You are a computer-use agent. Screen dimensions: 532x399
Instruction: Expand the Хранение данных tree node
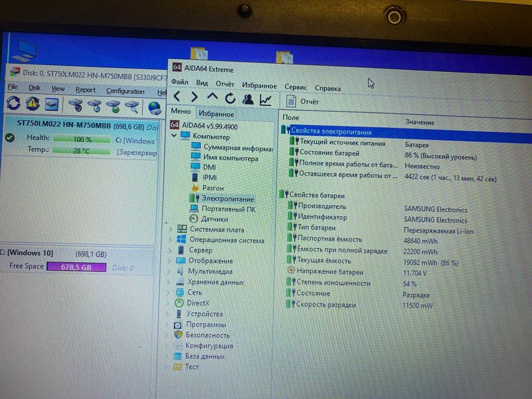pos(169,282)
